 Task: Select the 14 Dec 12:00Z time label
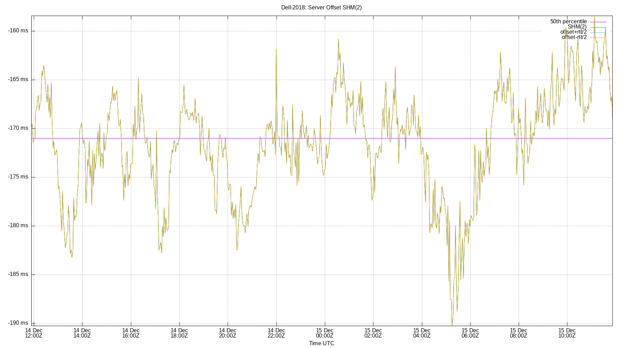click(x=33, y=333)
